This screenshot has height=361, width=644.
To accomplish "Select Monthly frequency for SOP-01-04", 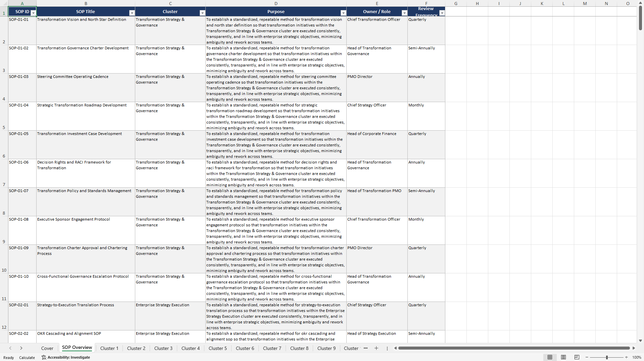I will coord(426,116).
